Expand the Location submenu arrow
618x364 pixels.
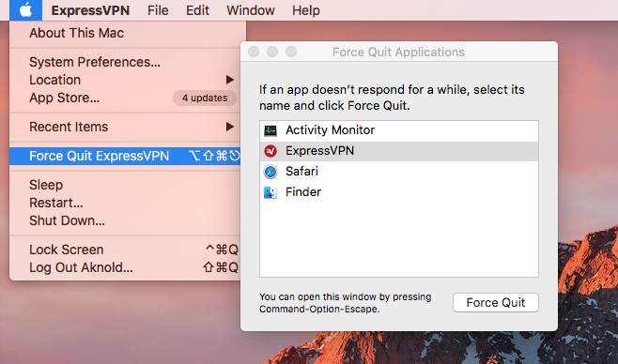click(x=230, y=80)
